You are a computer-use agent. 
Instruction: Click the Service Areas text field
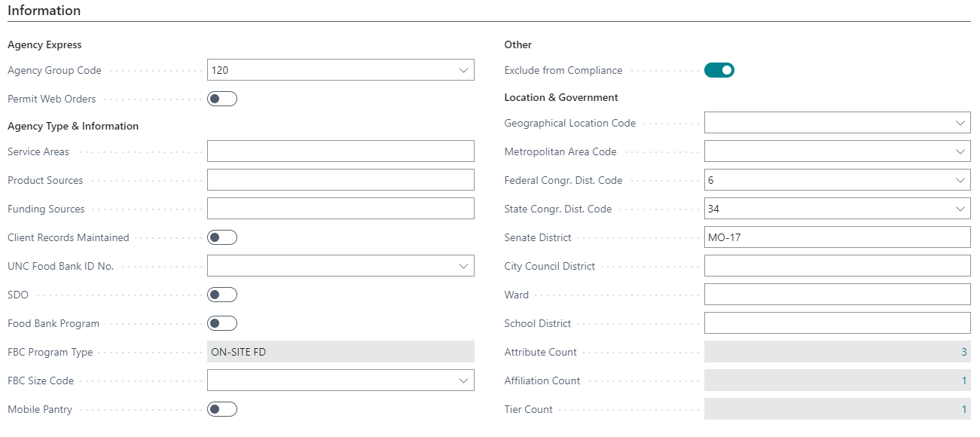[340, 151]
